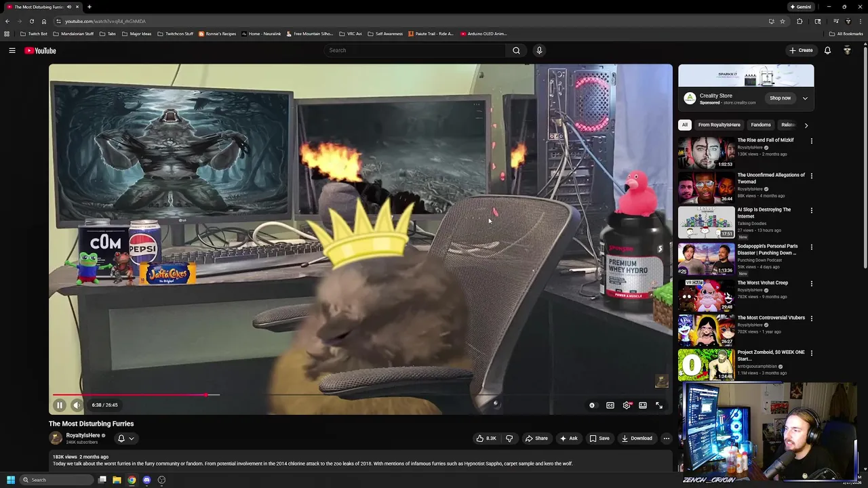868x488 pixels.
Task: Open options for Sodapoppin's Personal Paris video
Action: coord(811,247)
